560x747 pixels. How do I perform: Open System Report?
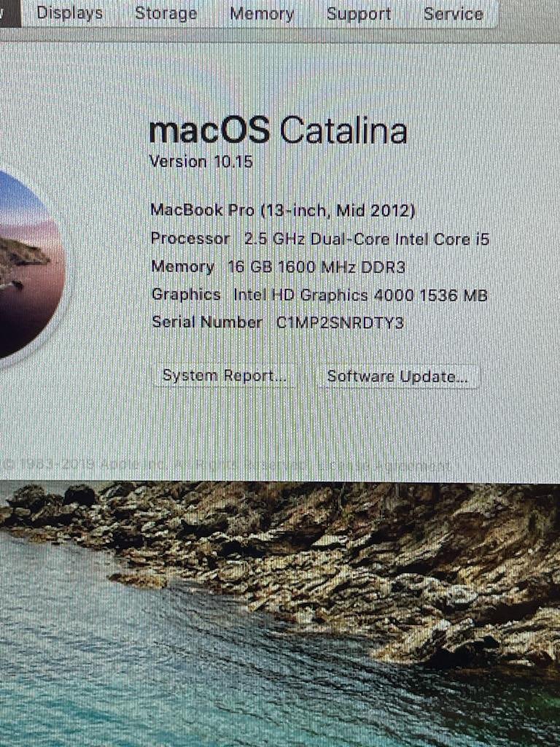point(225,376)
